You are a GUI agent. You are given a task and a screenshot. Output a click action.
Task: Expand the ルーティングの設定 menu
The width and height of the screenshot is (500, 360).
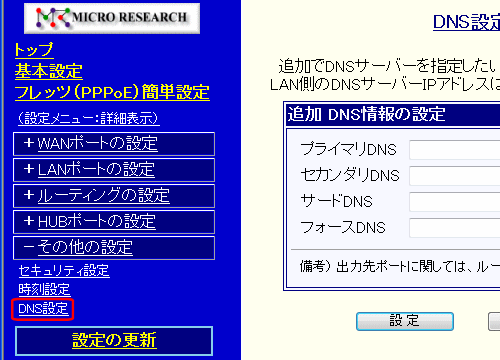[x=114, y=196]
